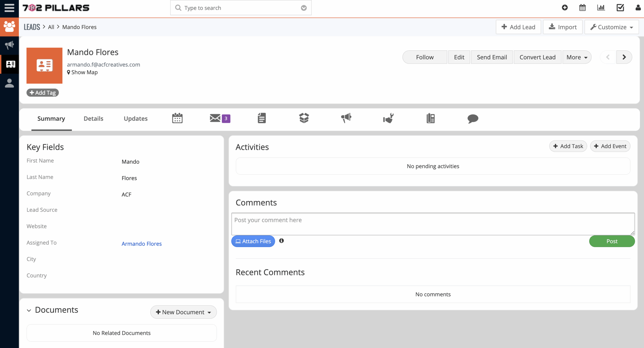The height and width of the screenshot is (348, 644).
Task: Collapse the Documents section chevron
Action: point(29,310)
